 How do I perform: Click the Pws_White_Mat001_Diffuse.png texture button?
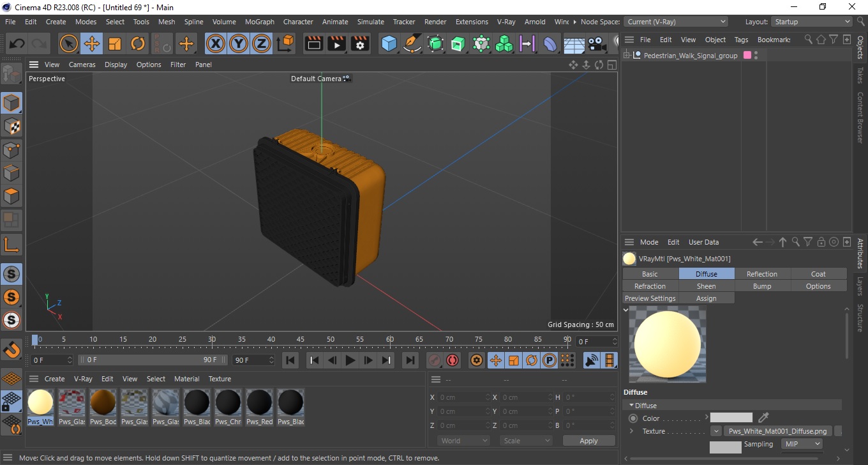pos(778,431)
